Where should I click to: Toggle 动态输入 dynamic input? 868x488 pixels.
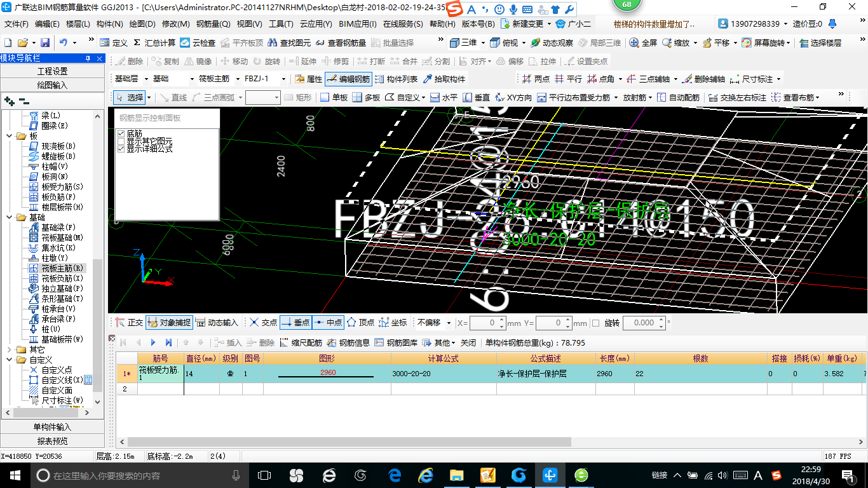[x=217, y=323]
